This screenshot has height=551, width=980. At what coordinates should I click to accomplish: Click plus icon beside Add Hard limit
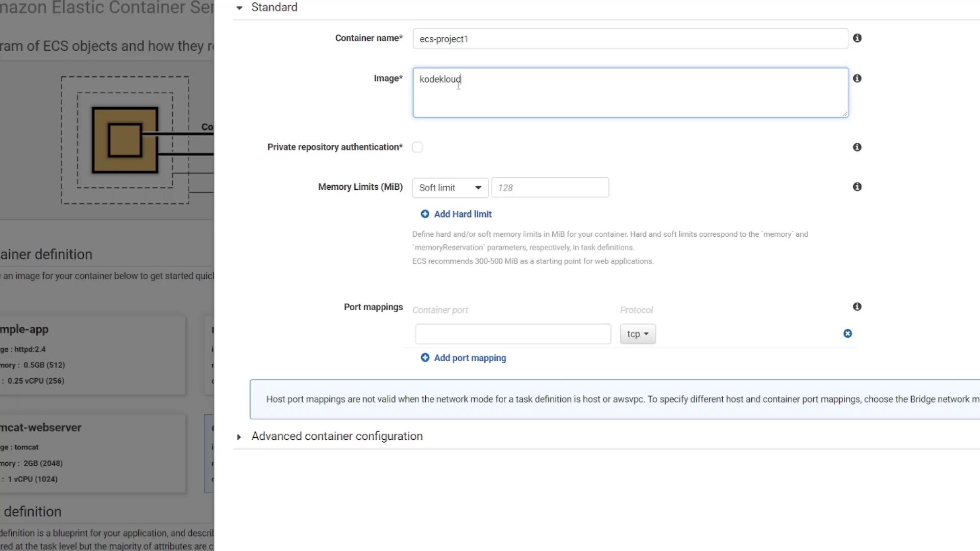(x=425, y=214)
